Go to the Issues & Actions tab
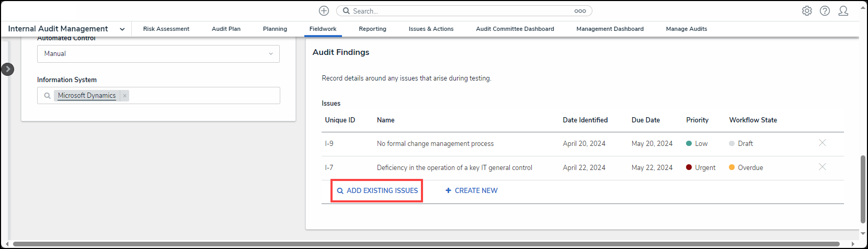Image resolution: width=868 pixels, height=249 pixels. (x=431, y=29)
